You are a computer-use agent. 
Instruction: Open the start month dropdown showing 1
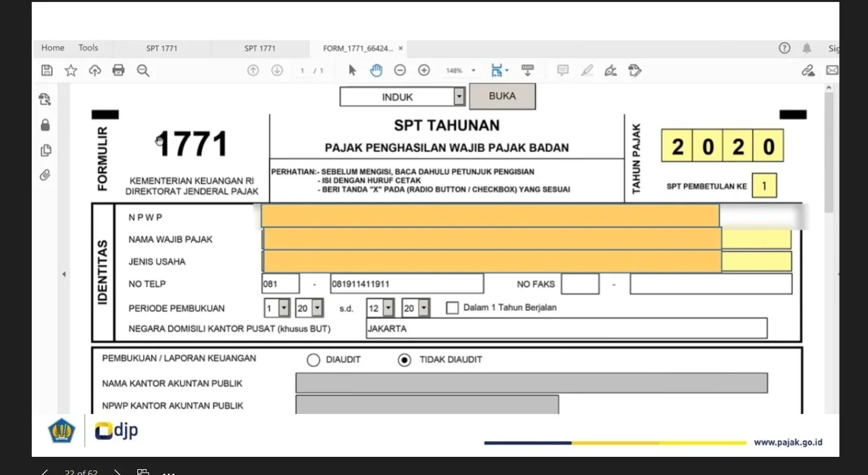pyautogui.click(x=284, y=308)
